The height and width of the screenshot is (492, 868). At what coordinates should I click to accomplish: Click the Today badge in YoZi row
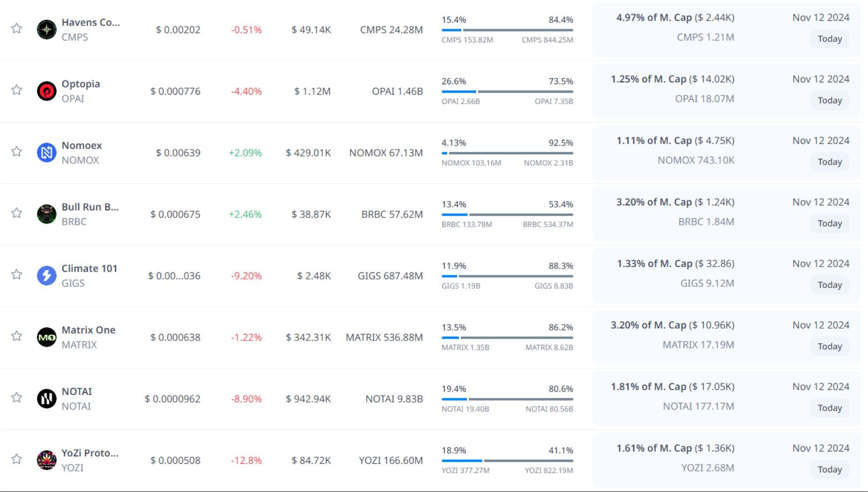pyautogui.click(x=829, y=470)
